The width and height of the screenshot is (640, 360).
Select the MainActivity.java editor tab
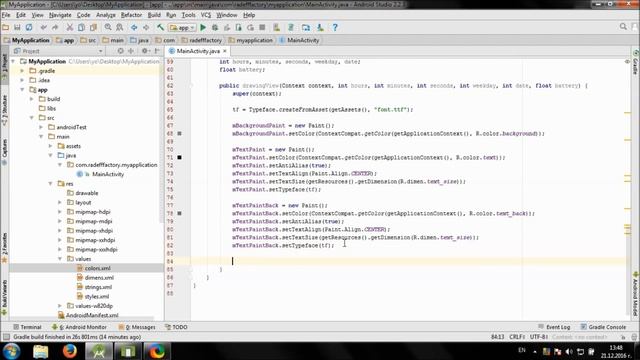pos(198,51)
